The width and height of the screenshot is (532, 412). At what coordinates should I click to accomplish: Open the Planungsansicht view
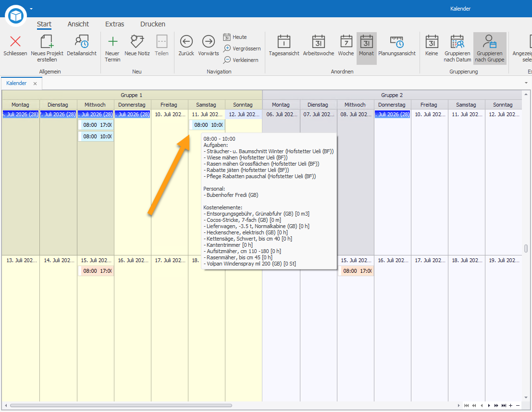(x=397, y=45)
